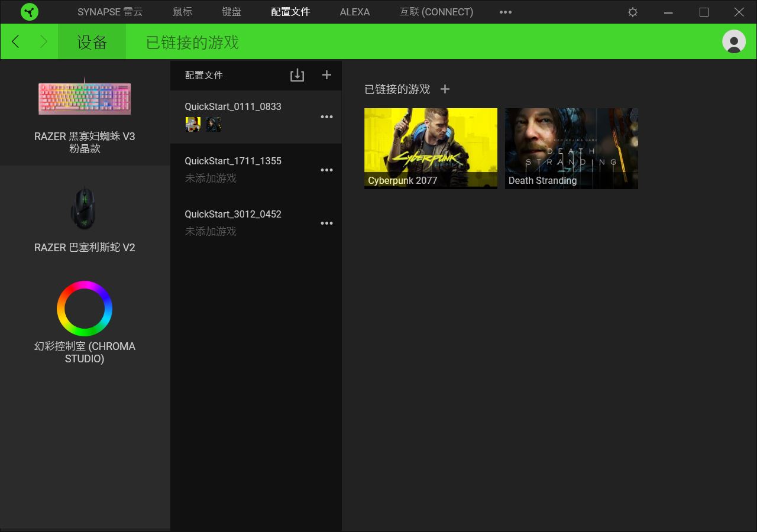This screenshot has height=532, width=757.
Task: Click the small Death Stranding icon under QuickStart_0111_0833
Action: click(x=213, y=124)
